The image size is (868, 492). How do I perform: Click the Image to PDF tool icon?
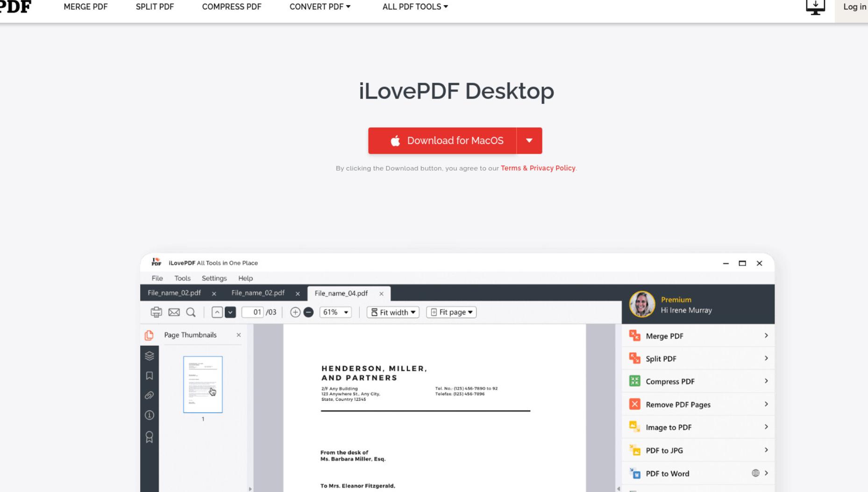click(x=634, y=427)
